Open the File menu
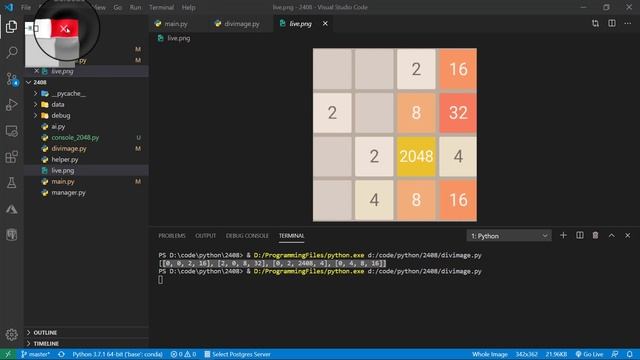 (x=26, y=7)
